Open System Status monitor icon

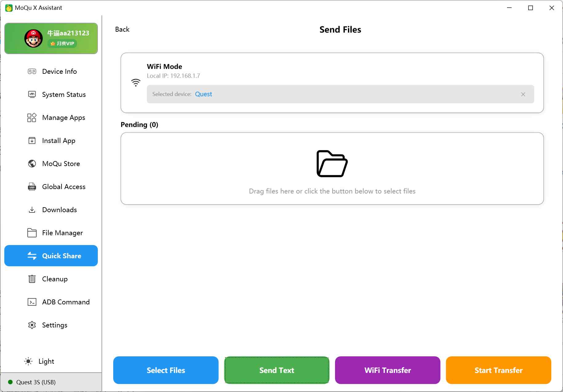click(32, 94)
